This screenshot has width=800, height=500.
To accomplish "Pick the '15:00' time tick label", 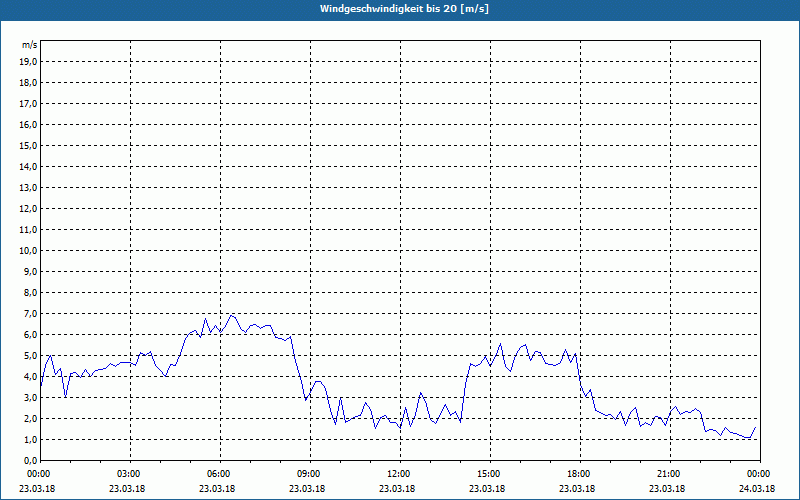I will coord(490,474).
